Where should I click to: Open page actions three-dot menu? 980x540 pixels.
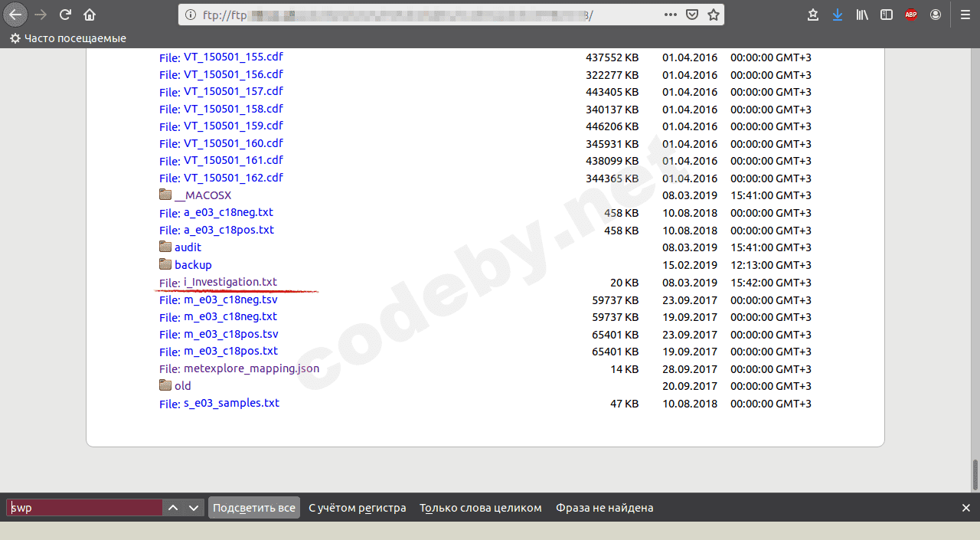pyautogui.click(x=671, y=15)
